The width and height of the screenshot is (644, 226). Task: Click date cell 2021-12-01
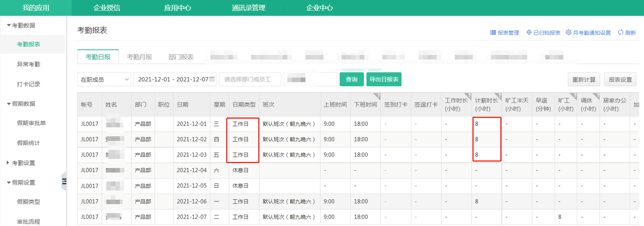click(x=192, y=124)
